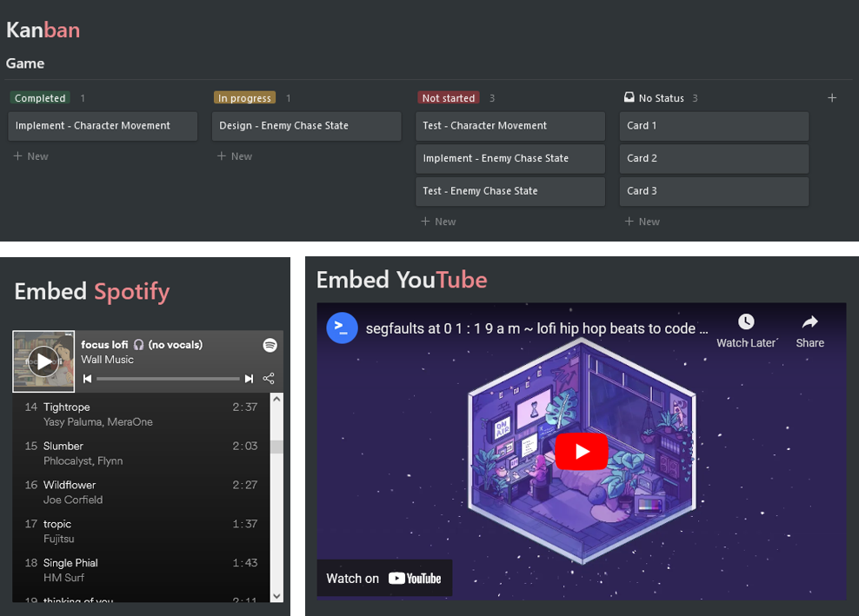Image resolution: width=859 pixels, height=616 pixels.
Task: Click the YouTube Share arrow icon
Action: click(x=809, y=322)
